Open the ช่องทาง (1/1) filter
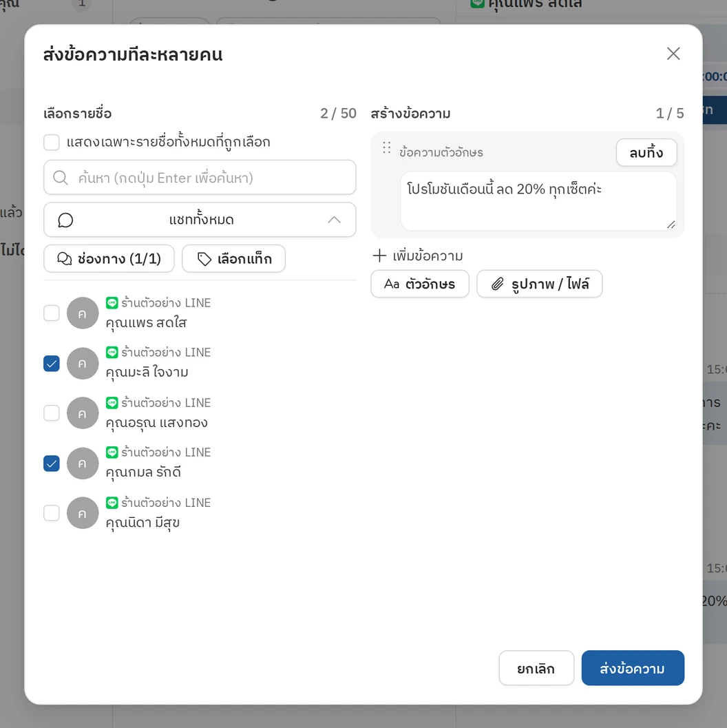The image size is (727, 728). point(109,258)
